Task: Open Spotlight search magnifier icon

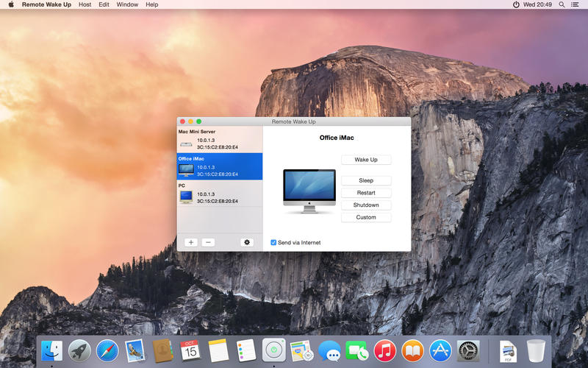Action: pyautogui.click(x=562, y=4)
